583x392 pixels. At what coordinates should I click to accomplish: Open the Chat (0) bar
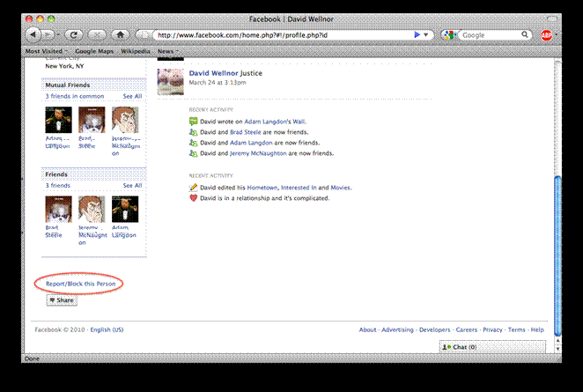492,346
